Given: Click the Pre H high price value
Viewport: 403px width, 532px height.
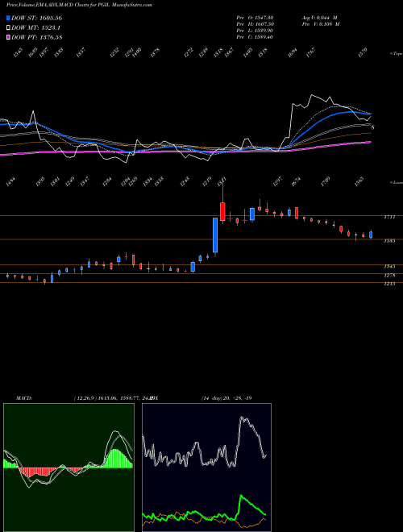Looking at the screenshot, I should pyautogui.click(x=255, y=24).
